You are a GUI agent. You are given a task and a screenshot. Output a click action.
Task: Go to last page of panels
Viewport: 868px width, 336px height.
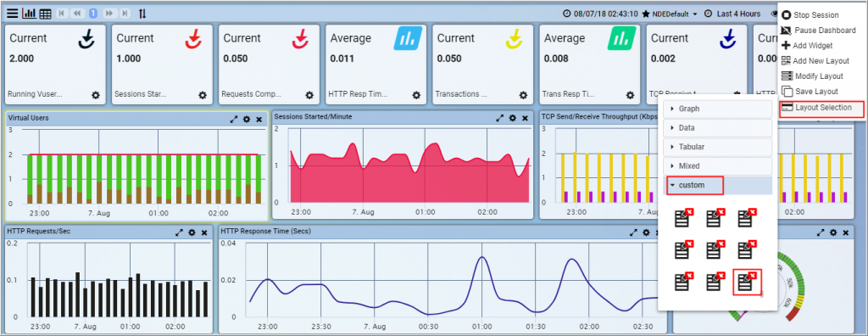click(125, 14)
